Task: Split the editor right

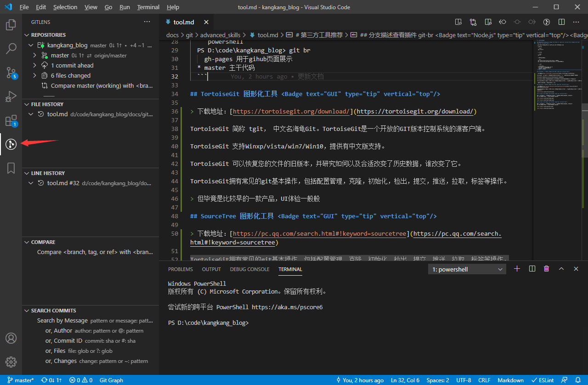Action: (x=561, y=22)
